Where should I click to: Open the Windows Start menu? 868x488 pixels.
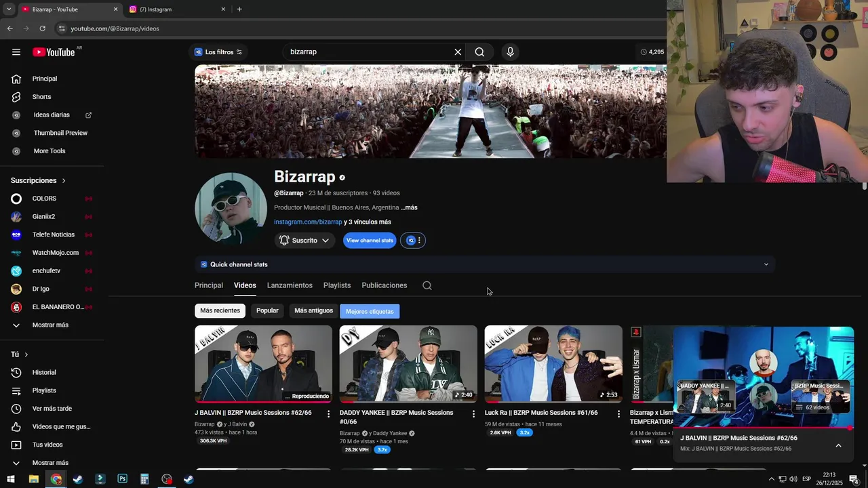pos(11,479)
